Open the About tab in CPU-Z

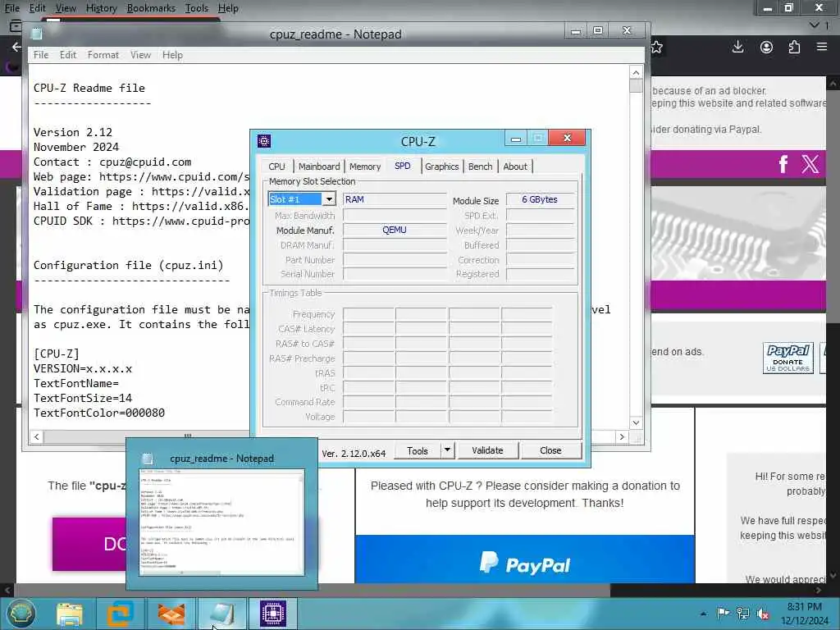(x=515, y=167)
